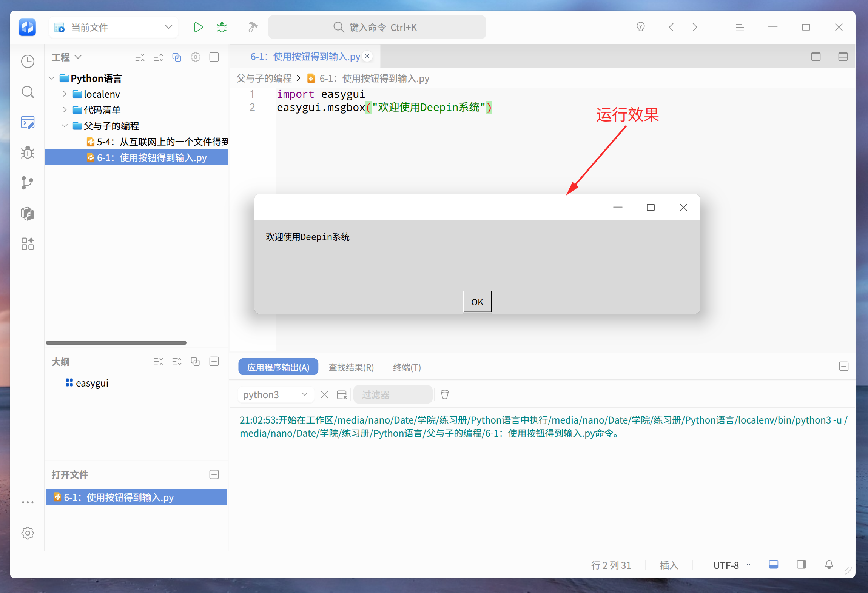Open the git branch panel in sidebar
The height and width of the screenshot is (593, 868).
click(28, 183)
